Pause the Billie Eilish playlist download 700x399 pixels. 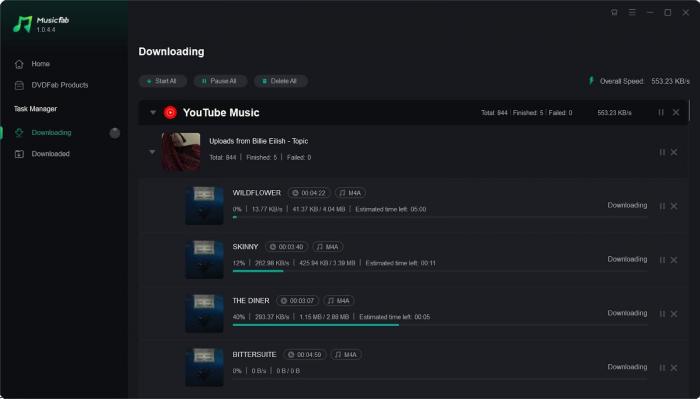pyautogui.click(x=662, y=152)
